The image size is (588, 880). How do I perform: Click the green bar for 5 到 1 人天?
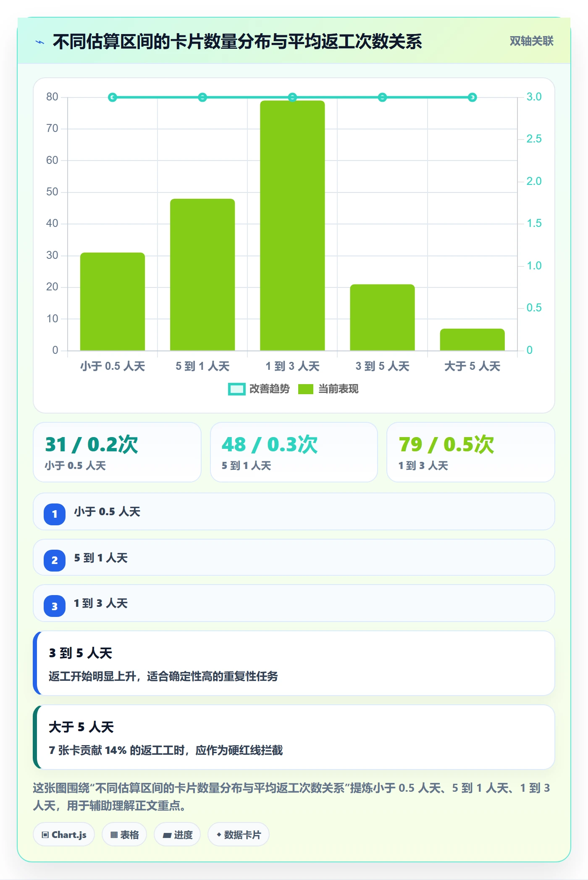click(202, 274)
